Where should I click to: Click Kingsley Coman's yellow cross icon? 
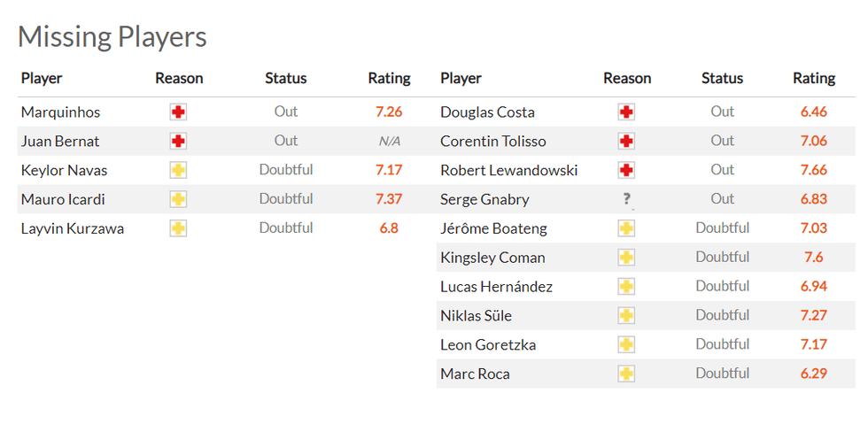point(627,258)
